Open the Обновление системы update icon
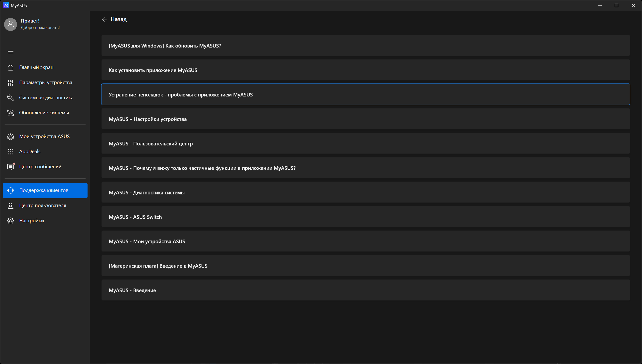Screen dimensions: 642x364 coord(11,113)
